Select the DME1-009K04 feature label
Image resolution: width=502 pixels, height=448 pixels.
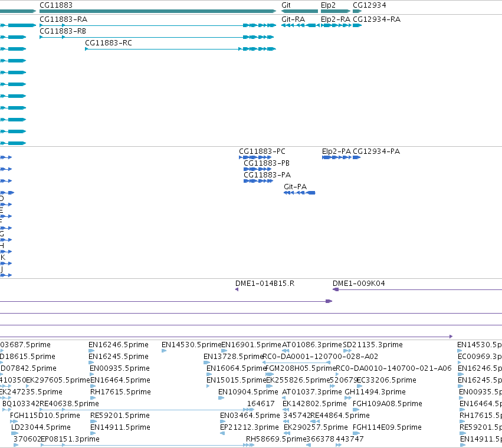click(359, 284)
